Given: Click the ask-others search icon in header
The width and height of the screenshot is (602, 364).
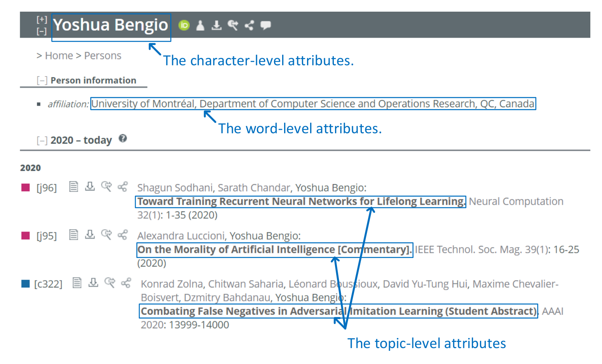Looking at the screenshot, I should pos(233,25).
